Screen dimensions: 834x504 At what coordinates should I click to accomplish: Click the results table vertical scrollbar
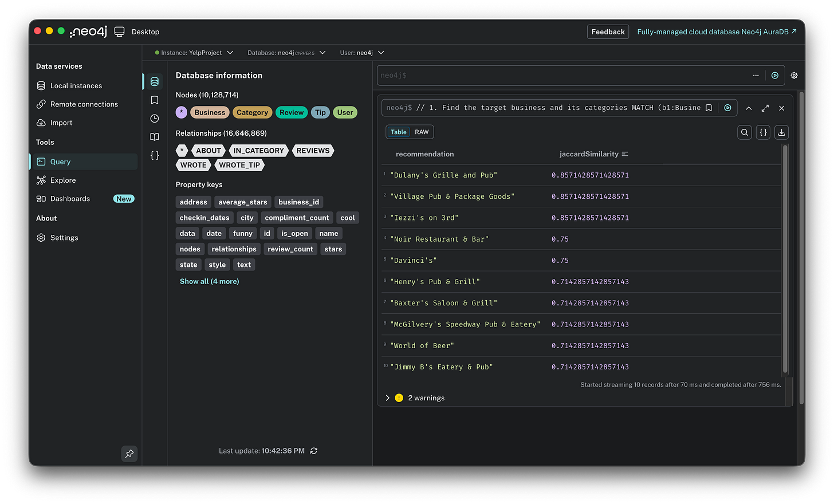click(785, 259)
